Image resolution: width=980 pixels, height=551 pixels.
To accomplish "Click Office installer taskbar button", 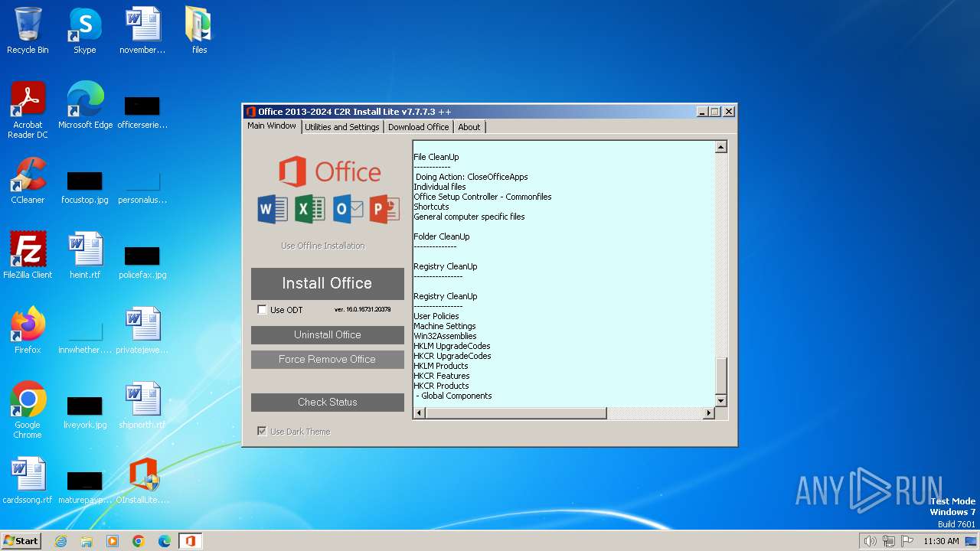I will coord(190,541).
